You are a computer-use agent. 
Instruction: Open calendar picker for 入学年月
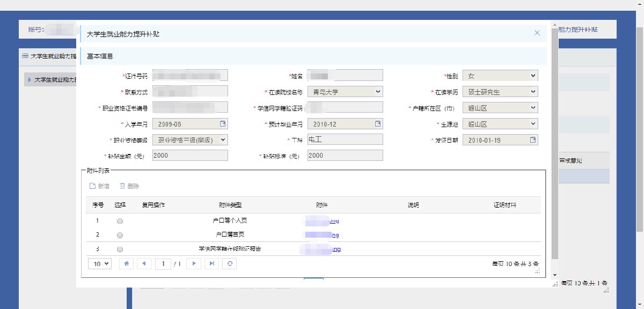223,124
